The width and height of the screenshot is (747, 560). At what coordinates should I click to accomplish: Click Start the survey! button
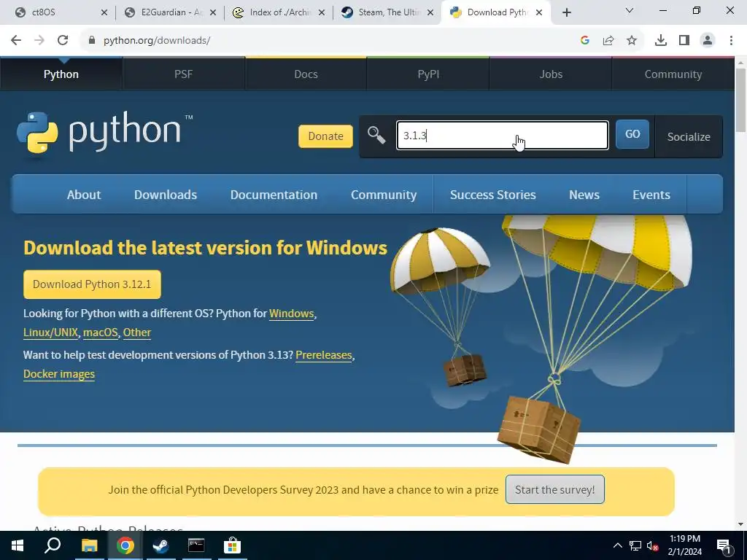[x=554, y=489]
